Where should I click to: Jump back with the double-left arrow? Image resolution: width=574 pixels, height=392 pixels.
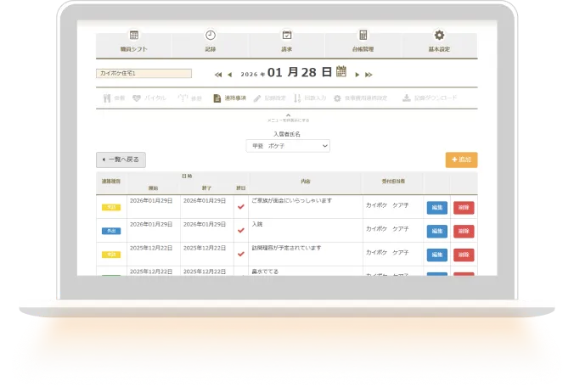click(x=218, y=75)
